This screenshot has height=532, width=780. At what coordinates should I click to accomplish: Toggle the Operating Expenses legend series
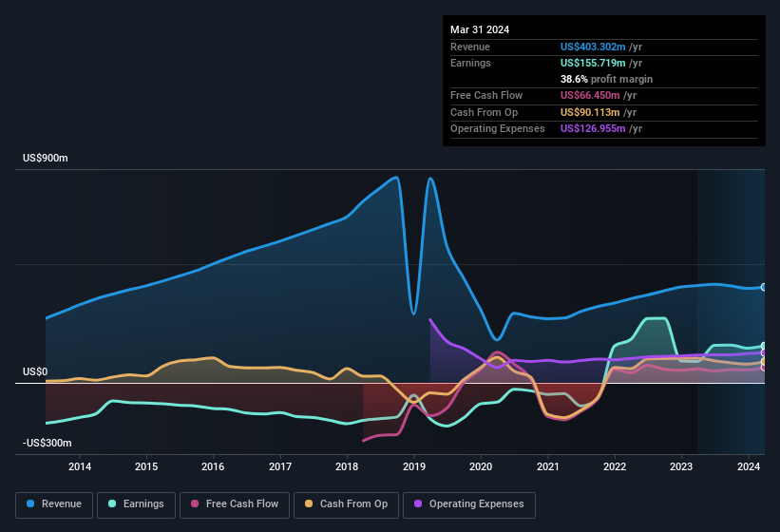click(x=469, y=503)
